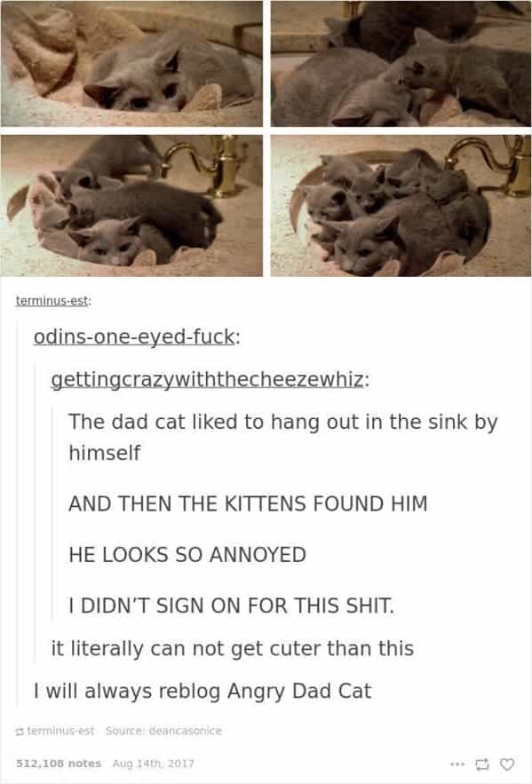Open the three-dot more options menu
The width and height of the screenshot is (532, 784).
pyautogui.click(x=456, y=764)
